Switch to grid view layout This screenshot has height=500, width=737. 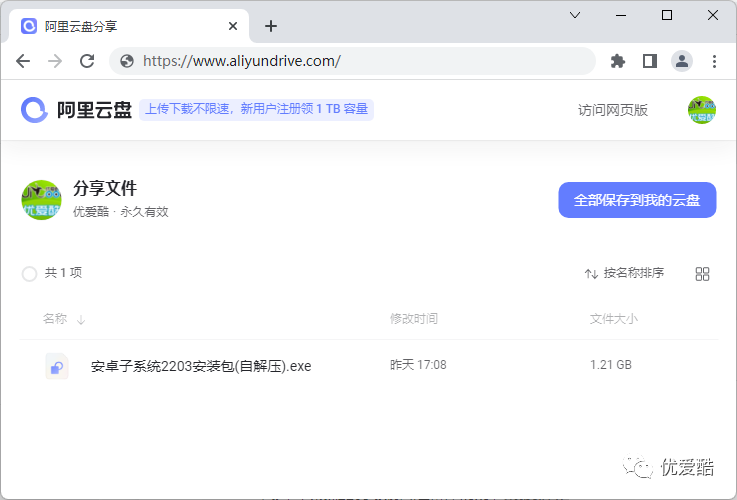pyautogui.click(x=702, y=273)
